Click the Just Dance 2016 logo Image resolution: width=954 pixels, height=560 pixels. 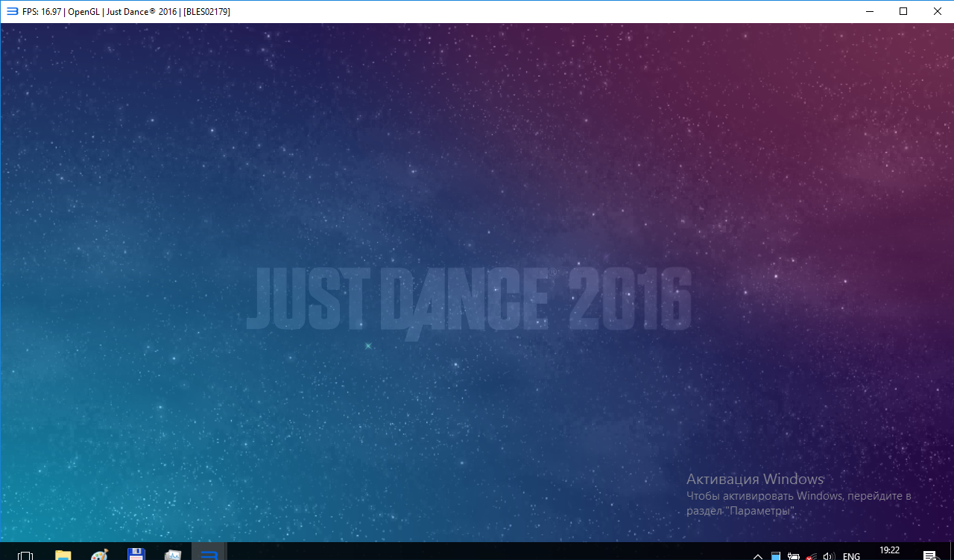pyautogui.click(x=468, y=299)
